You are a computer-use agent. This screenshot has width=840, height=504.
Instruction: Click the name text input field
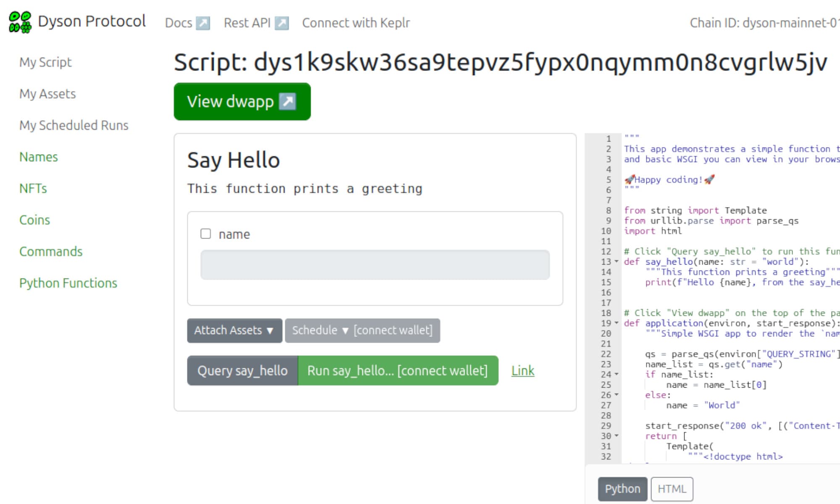tap(375, 265)
